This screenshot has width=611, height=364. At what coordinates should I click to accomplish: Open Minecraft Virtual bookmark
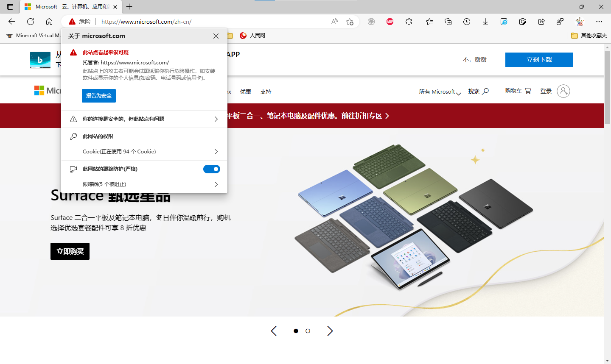coord(34,36)
